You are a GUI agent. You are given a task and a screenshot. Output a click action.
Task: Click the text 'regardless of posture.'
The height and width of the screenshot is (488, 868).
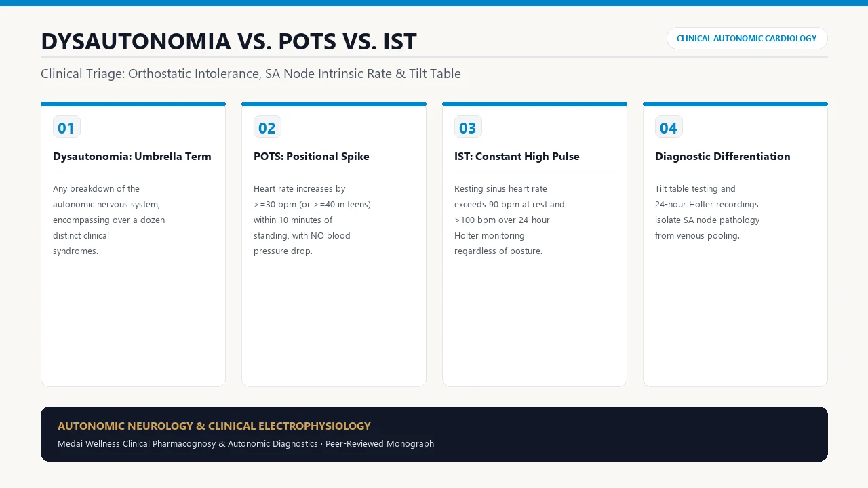point(498,251)
